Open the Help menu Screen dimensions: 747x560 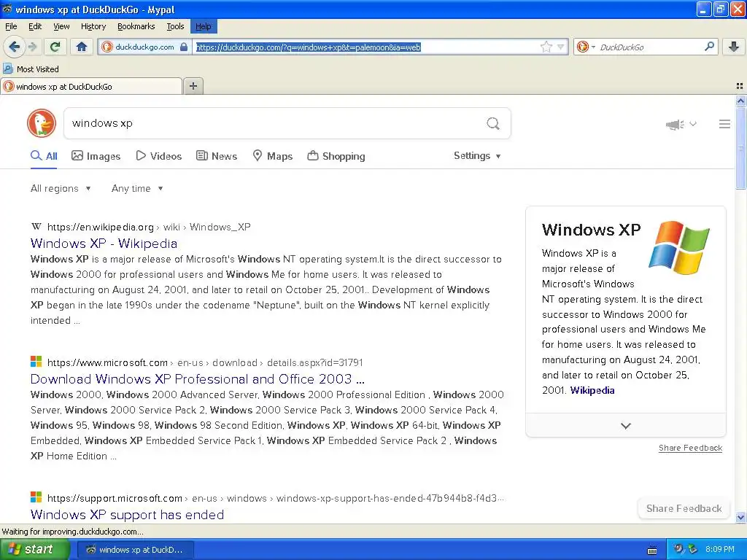(204, 26)
